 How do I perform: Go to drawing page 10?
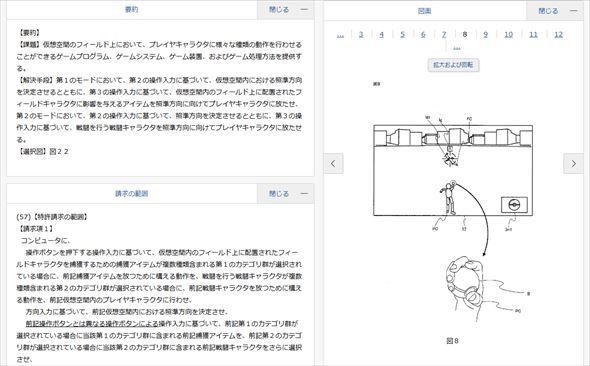pos(508,34)
